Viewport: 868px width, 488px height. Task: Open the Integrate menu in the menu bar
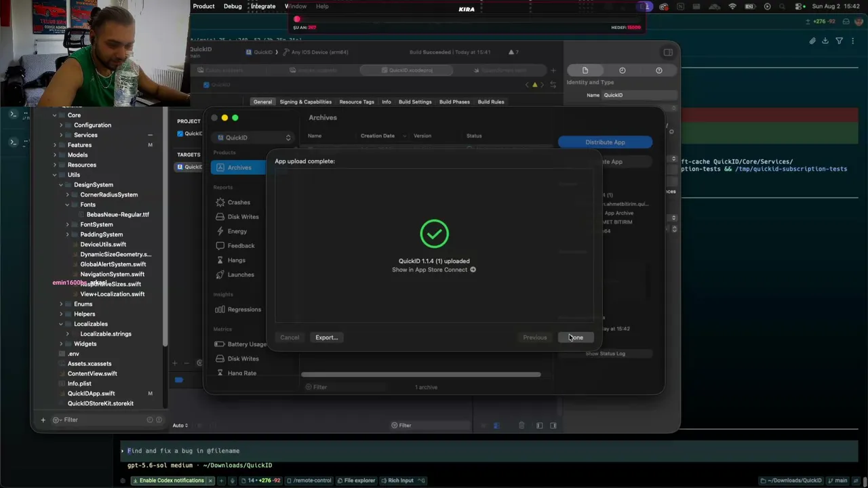point(263,6)
